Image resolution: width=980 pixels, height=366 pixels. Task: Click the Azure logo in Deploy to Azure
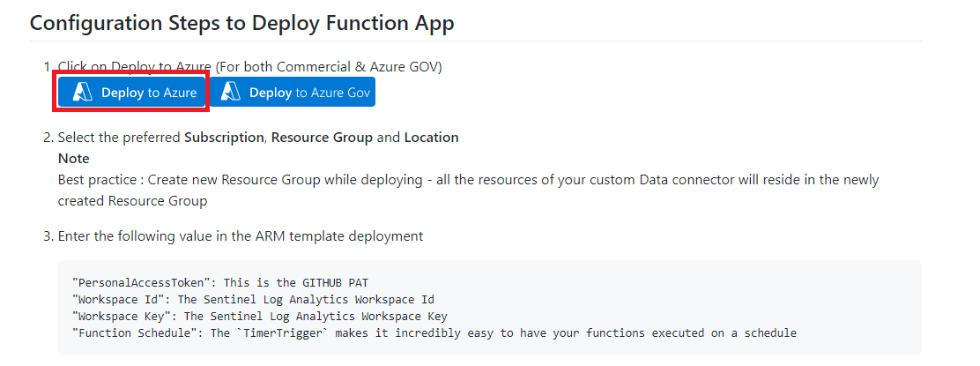pos(83,93)
